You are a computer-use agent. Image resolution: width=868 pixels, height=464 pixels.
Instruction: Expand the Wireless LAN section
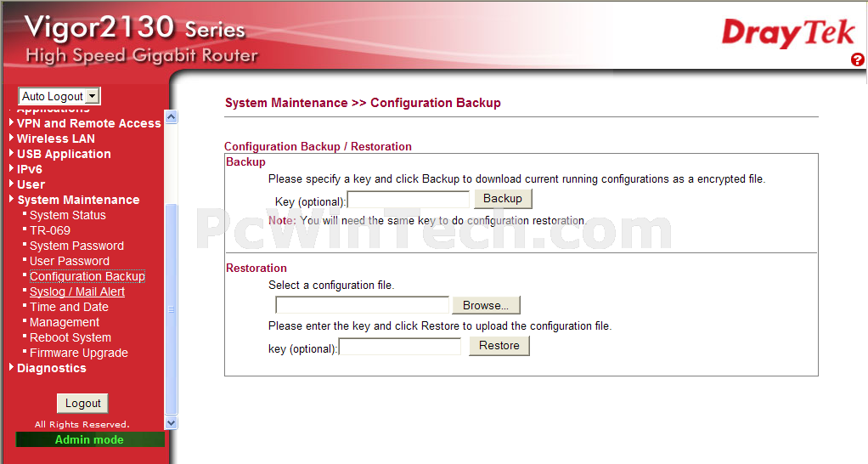click(x=55, y=139)
